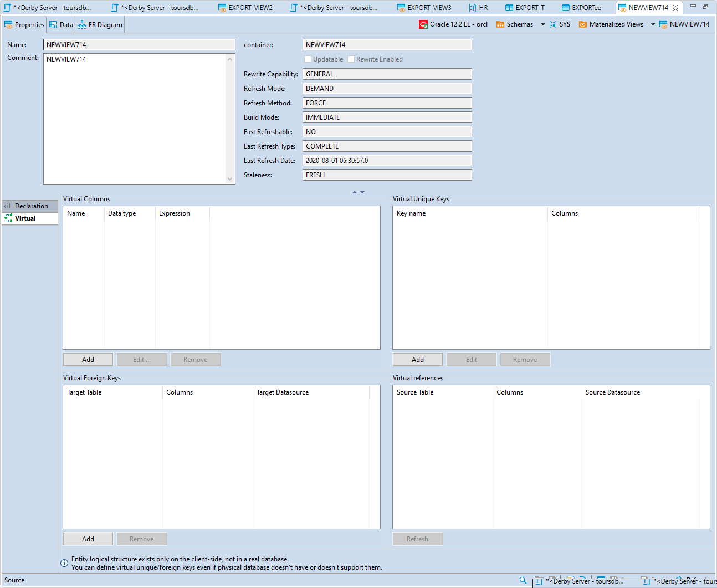717x588 pixels.
Task: Collapse the properties section with the up arrow
Action: tap(354, 192)
